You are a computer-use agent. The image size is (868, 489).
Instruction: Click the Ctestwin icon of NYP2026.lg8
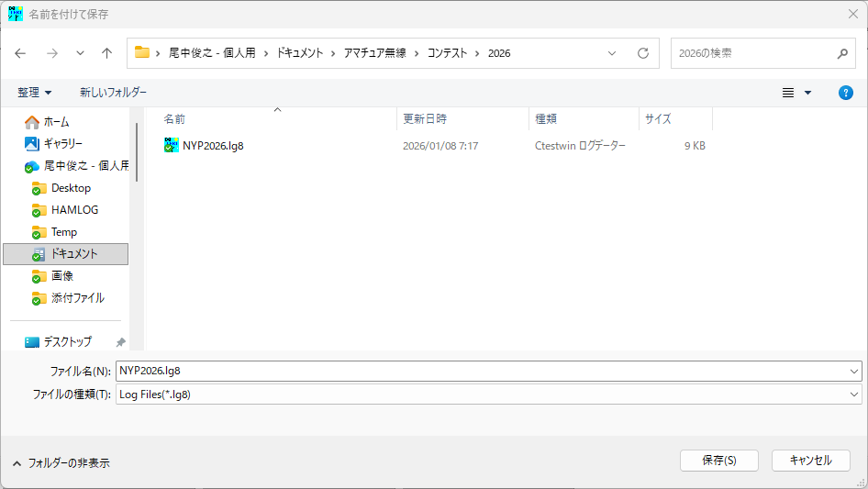click(172, 145)
